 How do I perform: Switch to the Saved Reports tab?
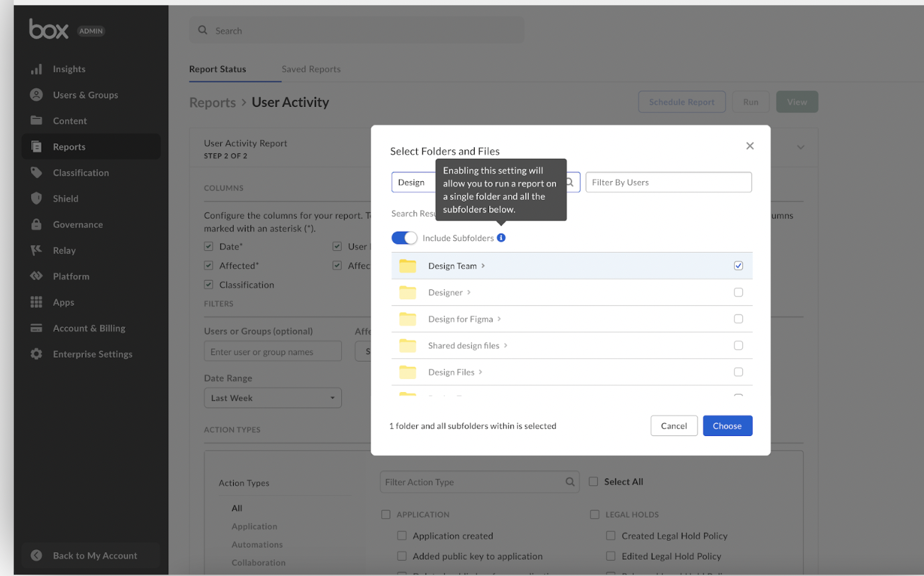point(311,69)
